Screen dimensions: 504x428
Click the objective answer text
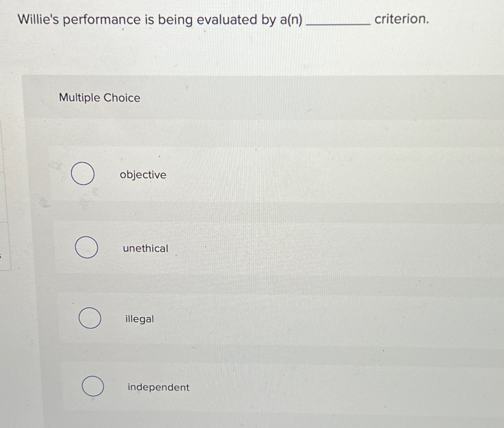pyautogui.click(x=143, y=175)
